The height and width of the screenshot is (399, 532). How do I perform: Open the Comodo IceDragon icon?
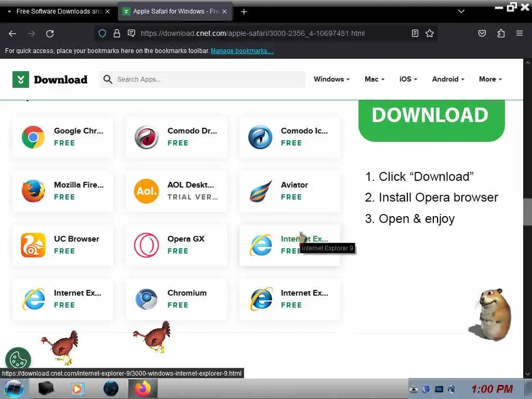point(260,137)
